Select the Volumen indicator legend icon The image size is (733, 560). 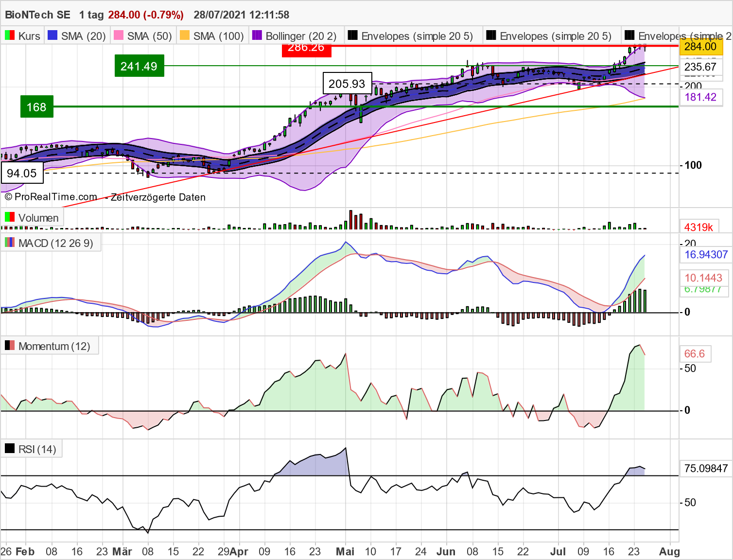pyautogui.click(x=9, y=217)
